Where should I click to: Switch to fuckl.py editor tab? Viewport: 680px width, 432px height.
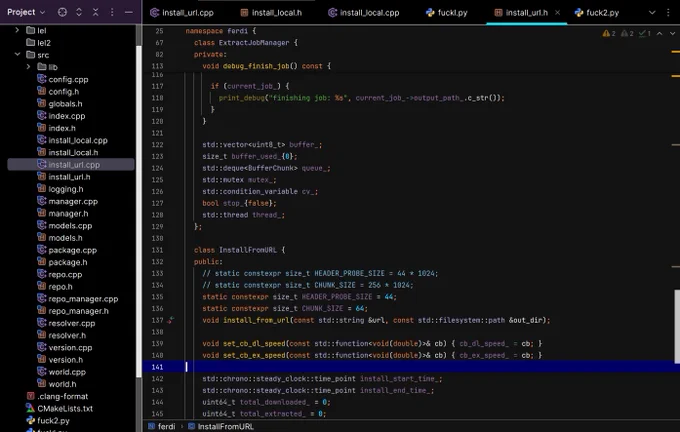pyautogui.click(x=447, y=13)
